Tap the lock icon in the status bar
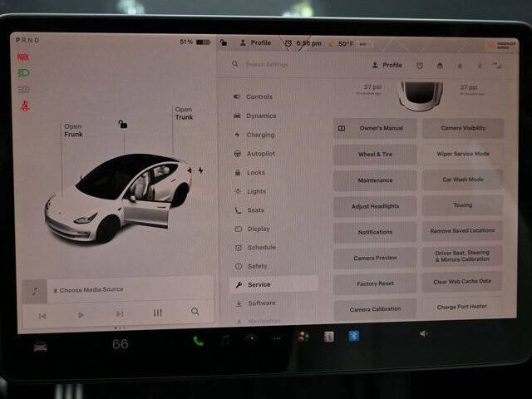This screenshot has height=399, width=532. click(x=224, y=42)
